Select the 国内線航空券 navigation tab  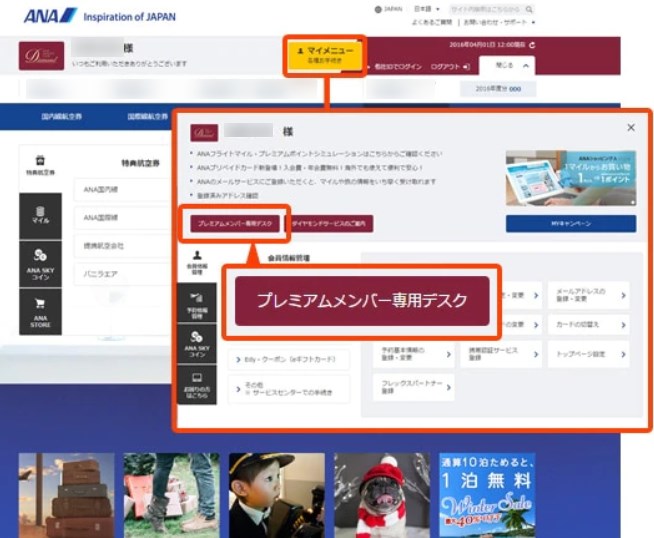[x=62, y=116]
